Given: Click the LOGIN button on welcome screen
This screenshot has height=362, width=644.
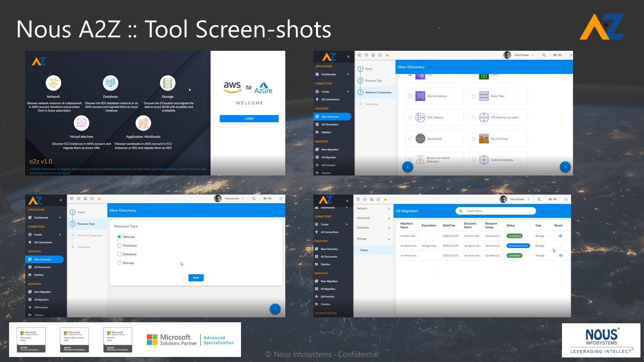Looking at the screenshot, I should click(249, 119).
